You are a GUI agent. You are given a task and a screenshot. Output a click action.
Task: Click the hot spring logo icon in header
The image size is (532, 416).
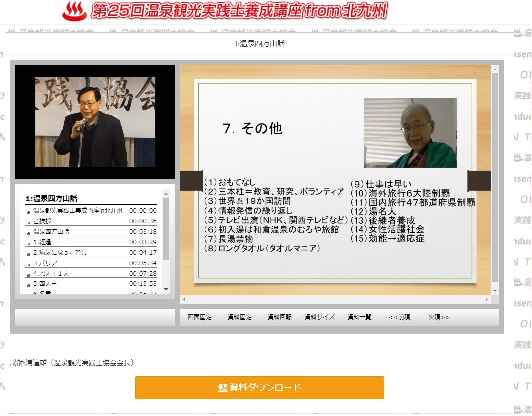pos(75,11)
